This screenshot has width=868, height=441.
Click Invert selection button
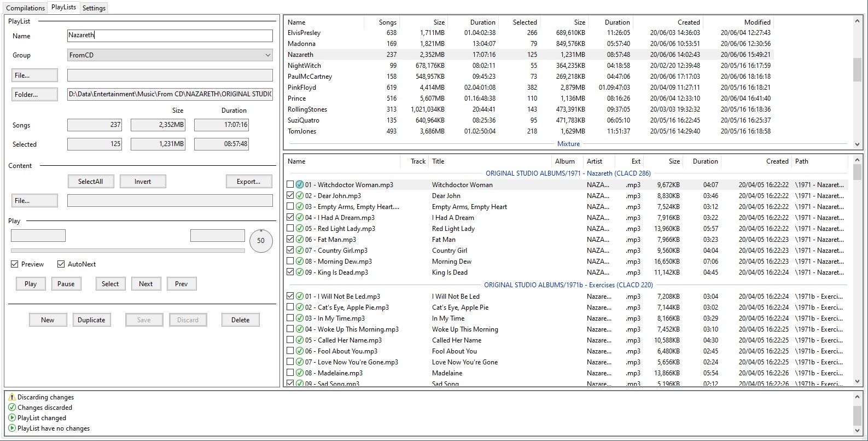click(x=143, y=182)
